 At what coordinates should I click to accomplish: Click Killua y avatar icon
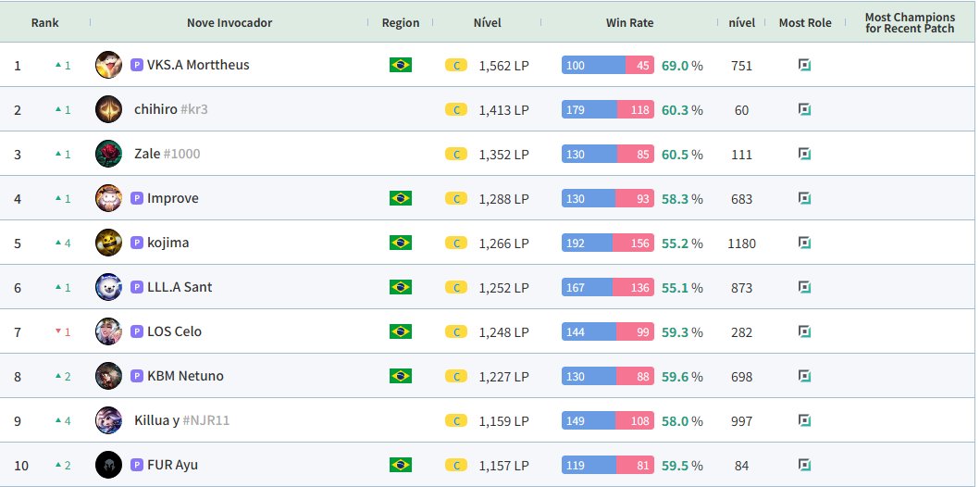[x=109, y=420]
